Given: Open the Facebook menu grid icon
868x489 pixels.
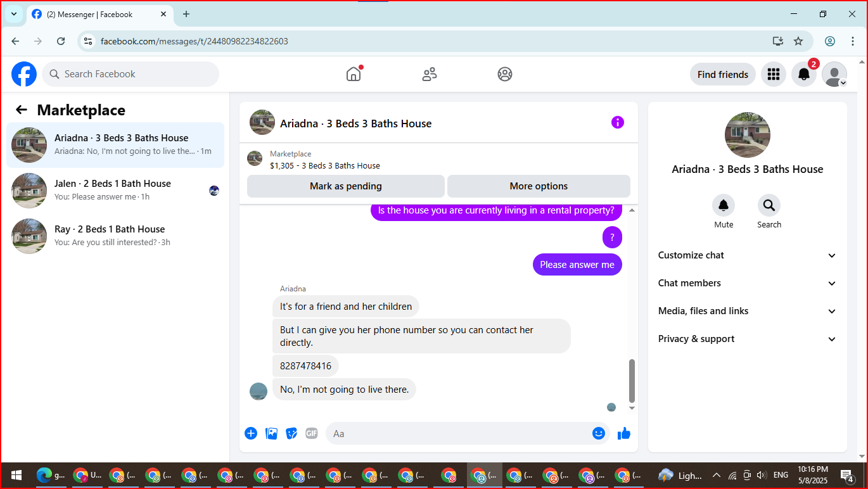Looking at the screenshot, I should 773,74.
